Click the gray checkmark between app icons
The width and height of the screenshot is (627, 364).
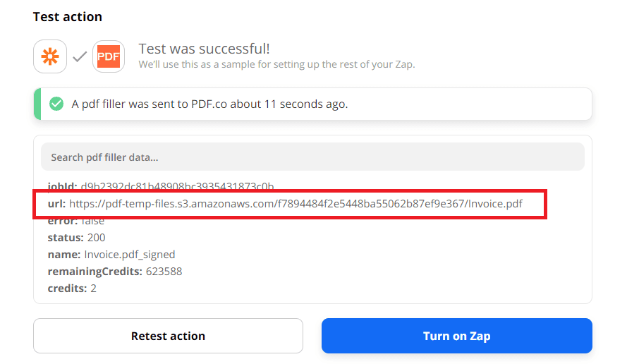pos(80,56)
